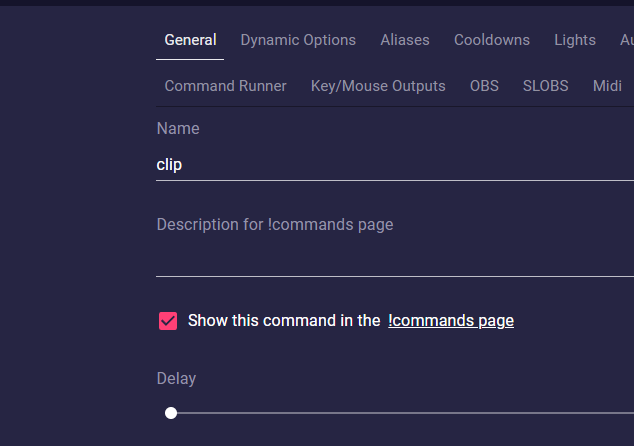Click the 'Show this command in the' label text
The image size is (634, 446).
pyautogui.click(x=284, y=321)
